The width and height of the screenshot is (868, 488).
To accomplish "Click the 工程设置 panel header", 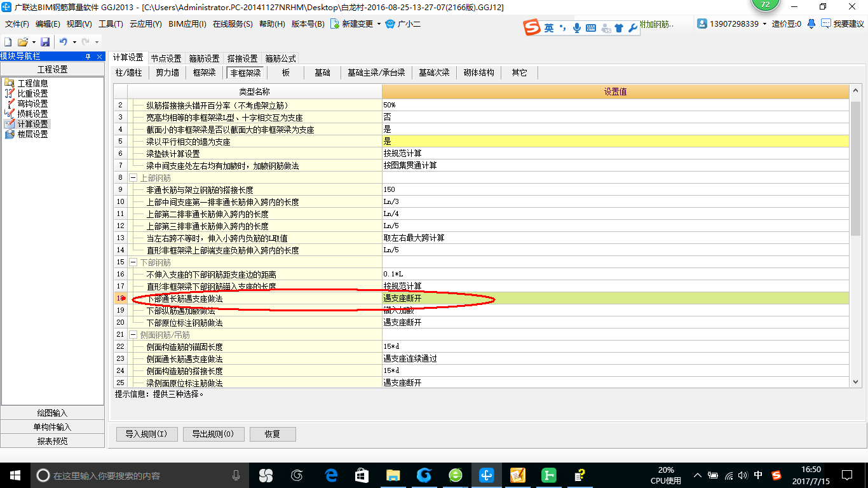I will [x=52, y=69].
